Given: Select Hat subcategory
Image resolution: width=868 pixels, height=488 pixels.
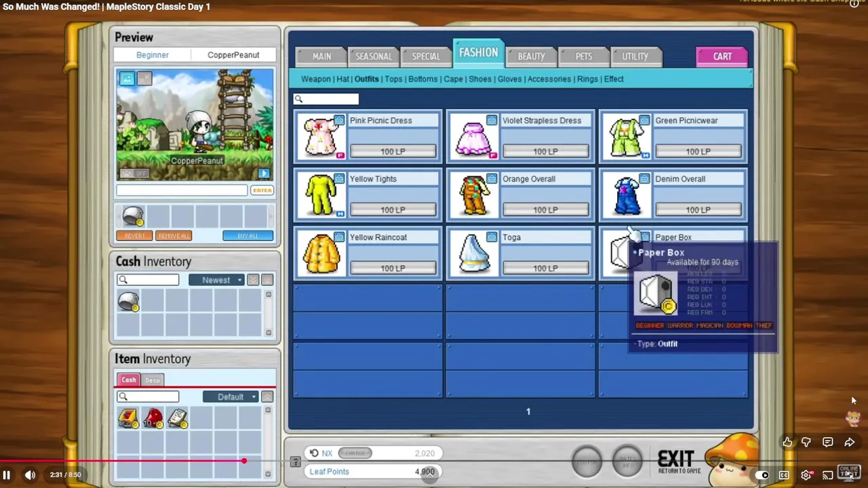Looking at the screenshot, I should [343, 79].
